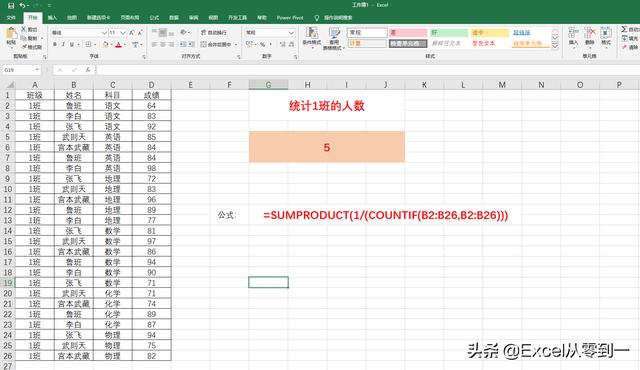640x370 pixels.
Task: Center text horizontally in cell
Action: 162,44
